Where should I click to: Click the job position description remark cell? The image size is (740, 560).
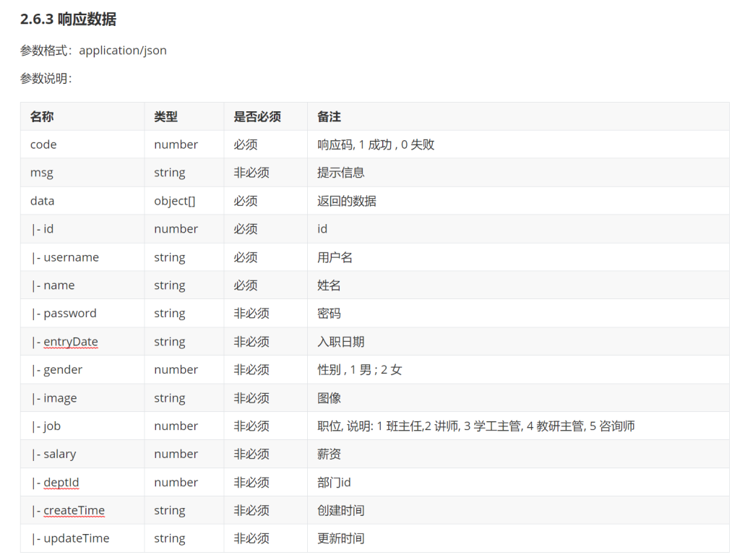[x=476, y=426]
